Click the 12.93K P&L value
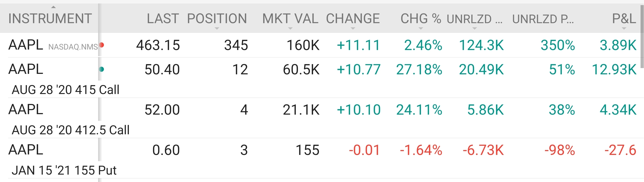Viewport: 644px width, 182px height. click(614, 69)
